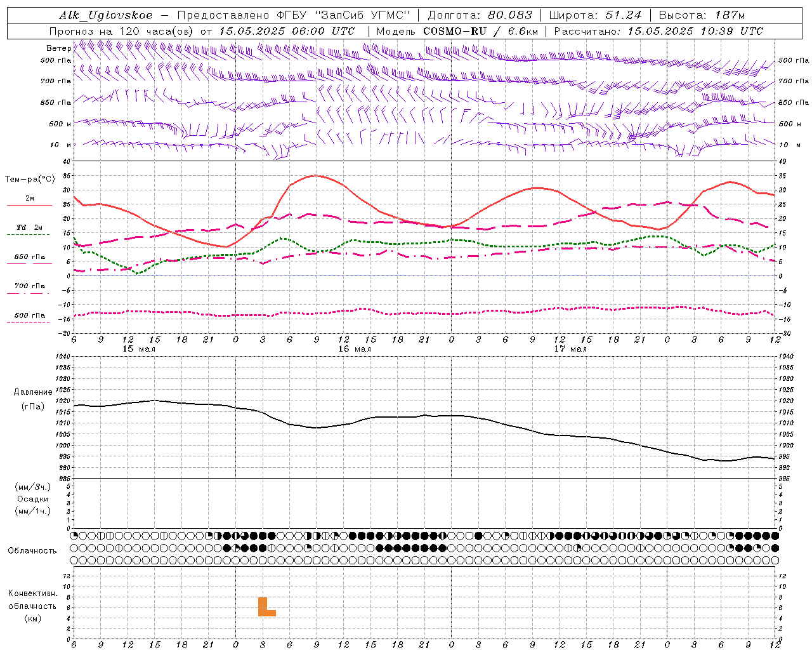This screenshot has width=812, height=650.
Task: Click the Осадки precipitation label
Action: pos(33,499)
